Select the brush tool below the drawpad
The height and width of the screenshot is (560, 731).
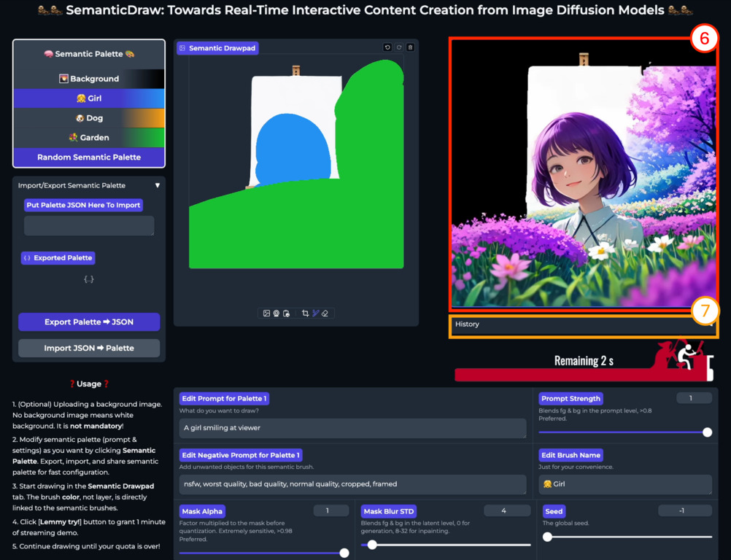(316, 314)
